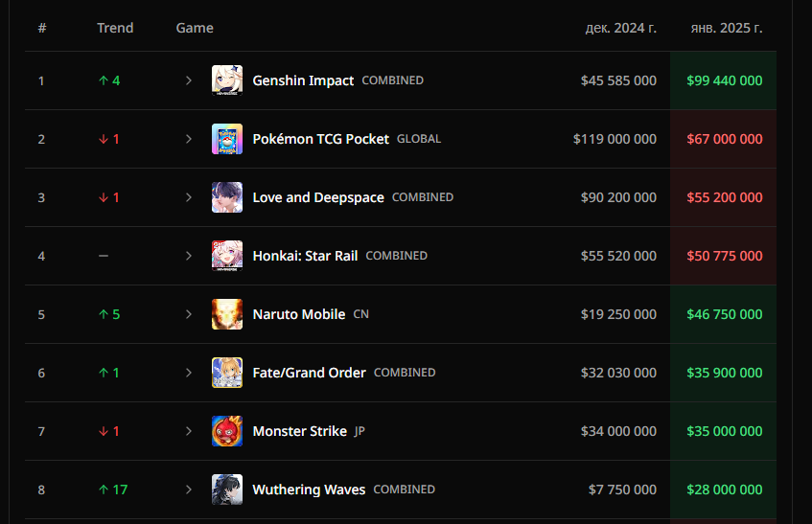Open the Wuthering Waves icon

227,490
